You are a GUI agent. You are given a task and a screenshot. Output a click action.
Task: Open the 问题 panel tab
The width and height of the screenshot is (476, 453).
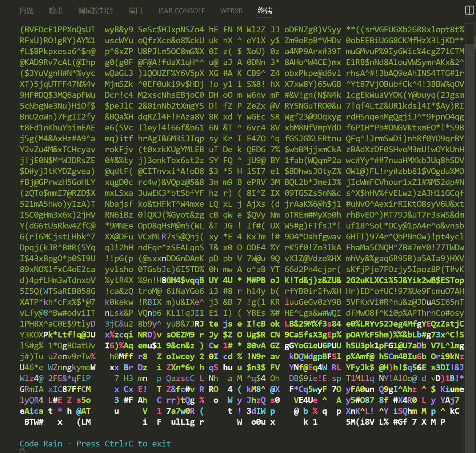pyautogui.click(x=27, y=11)
